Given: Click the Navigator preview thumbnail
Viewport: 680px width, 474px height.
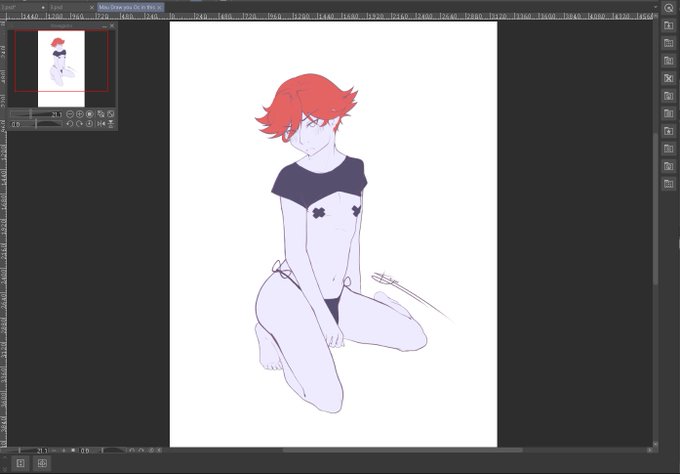Looking at the screenshot, I should coord(61,69).
